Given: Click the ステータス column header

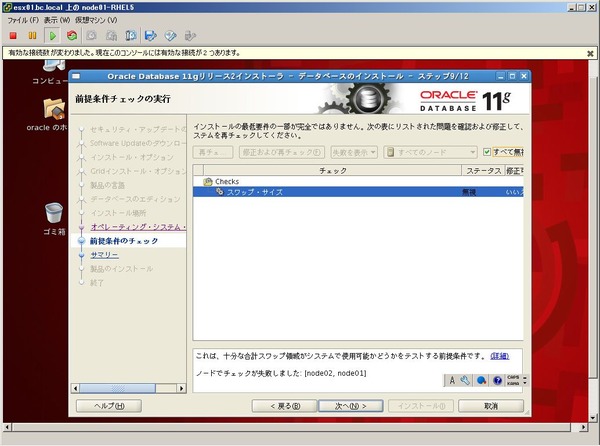Looking at the screenshot, I should click(483, 171).
